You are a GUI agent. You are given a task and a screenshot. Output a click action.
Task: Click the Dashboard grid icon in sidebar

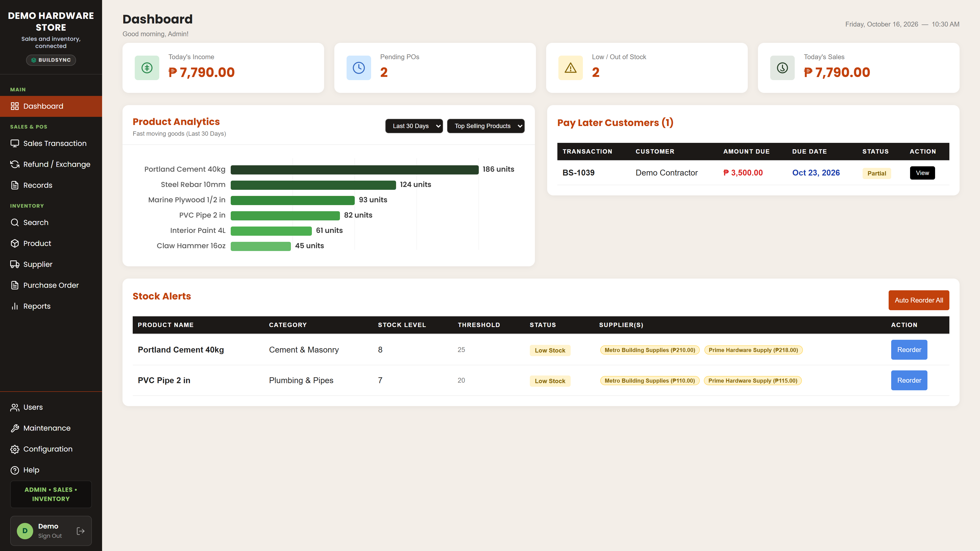coord(15,106)
